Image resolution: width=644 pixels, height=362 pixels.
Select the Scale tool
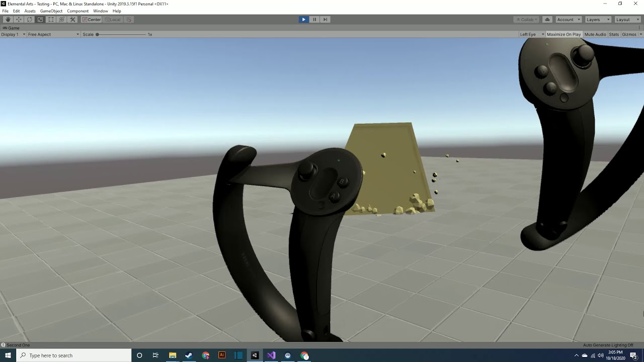pos(40,20)
